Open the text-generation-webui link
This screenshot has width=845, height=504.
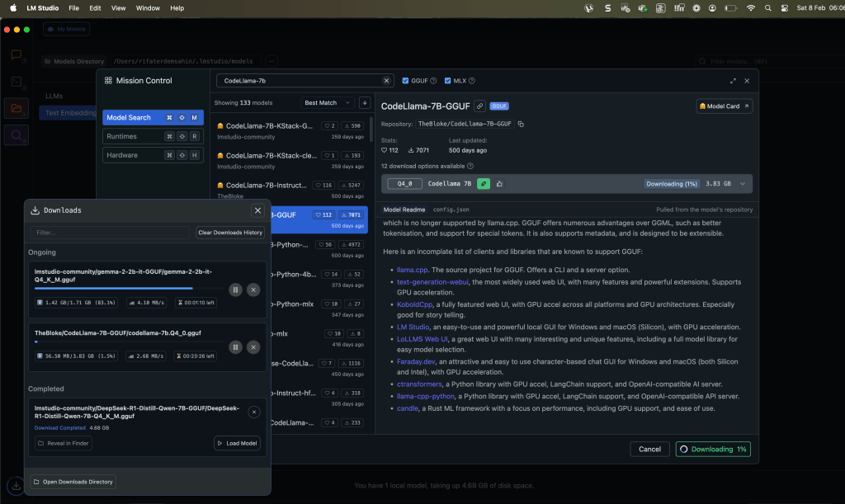432,282
